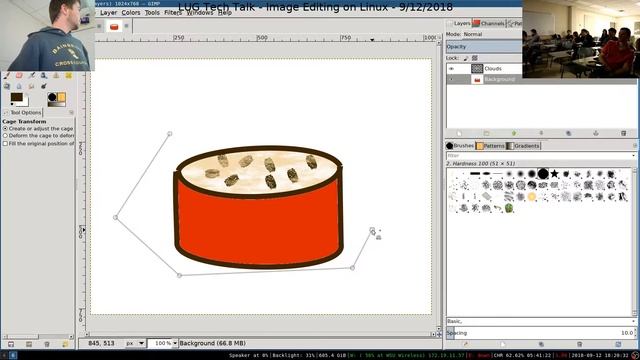Select the Smudge tool

click(31, 86)
